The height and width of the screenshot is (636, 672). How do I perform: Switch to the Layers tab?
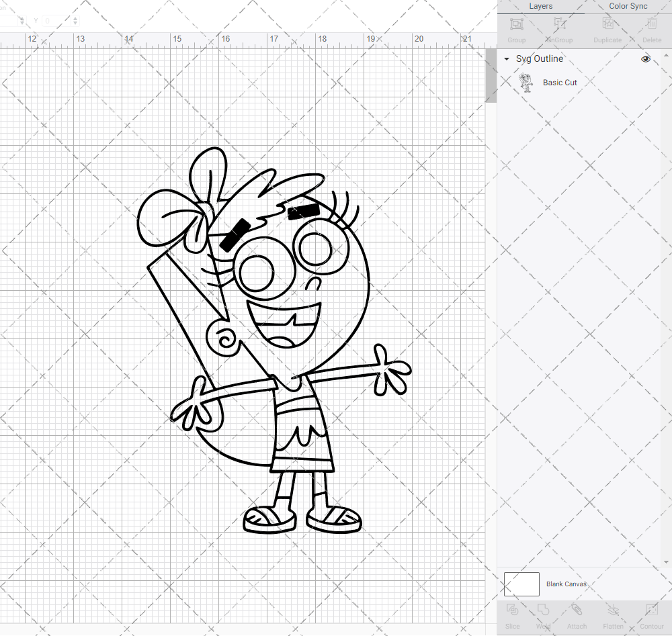tap(540, 6)
